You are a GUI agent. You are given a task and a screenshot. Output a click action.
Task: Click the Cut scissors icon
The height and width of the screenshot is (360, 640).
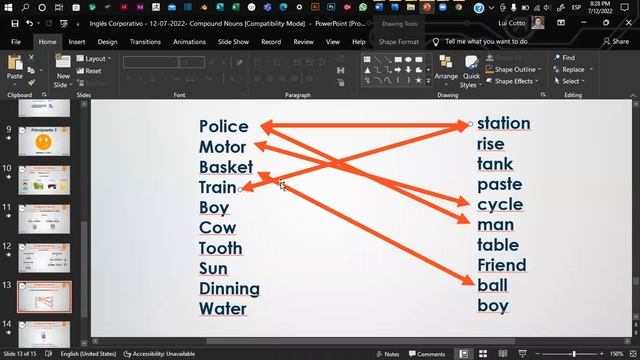click(x=31, y=58)
